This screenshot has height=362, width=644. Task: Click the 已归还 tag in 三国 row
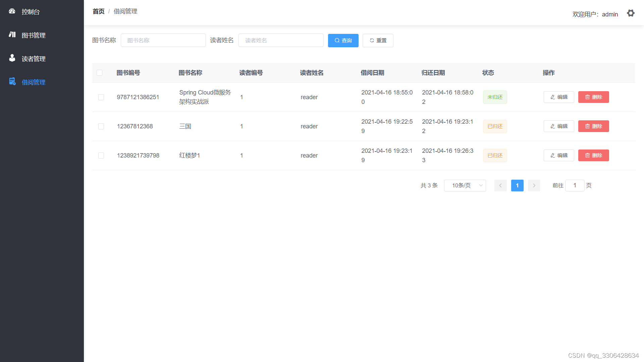495,126
